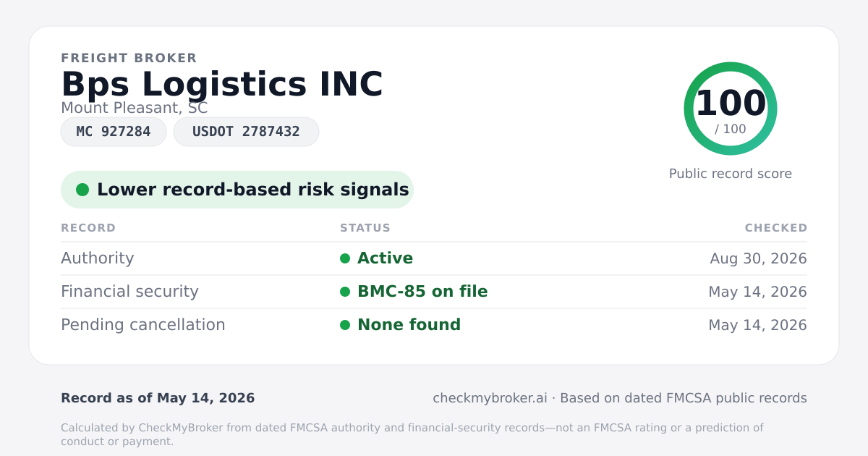
Task: Click the Lower record-based risk signals pill
Action: tap(237, 190)
